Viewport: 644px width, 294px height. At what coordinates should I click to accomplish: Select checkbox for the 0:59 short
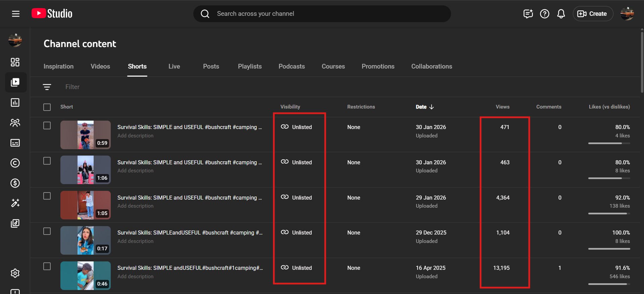(47, 126)
